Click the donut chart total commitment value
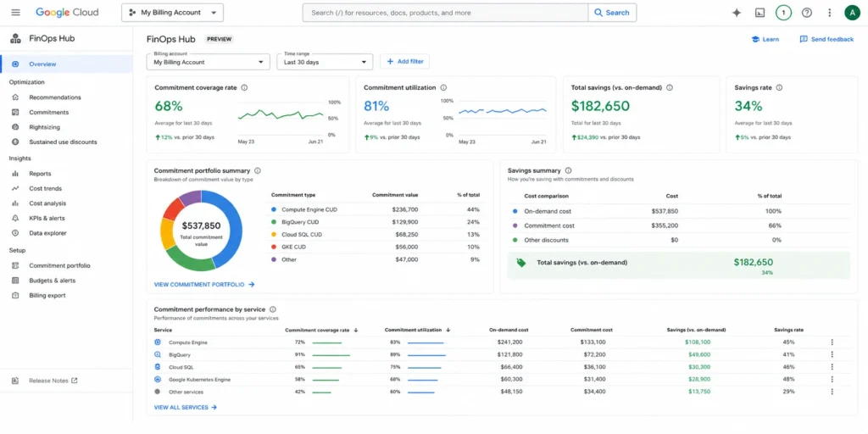 pyautogui.click(x=201, y=231)
